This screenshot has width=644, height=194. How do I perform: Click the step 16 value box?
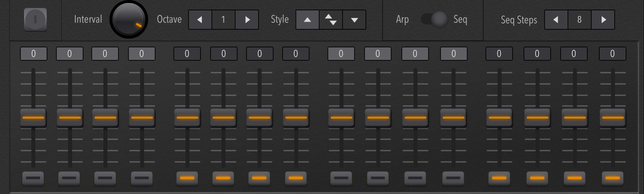[x=613, y=54]
